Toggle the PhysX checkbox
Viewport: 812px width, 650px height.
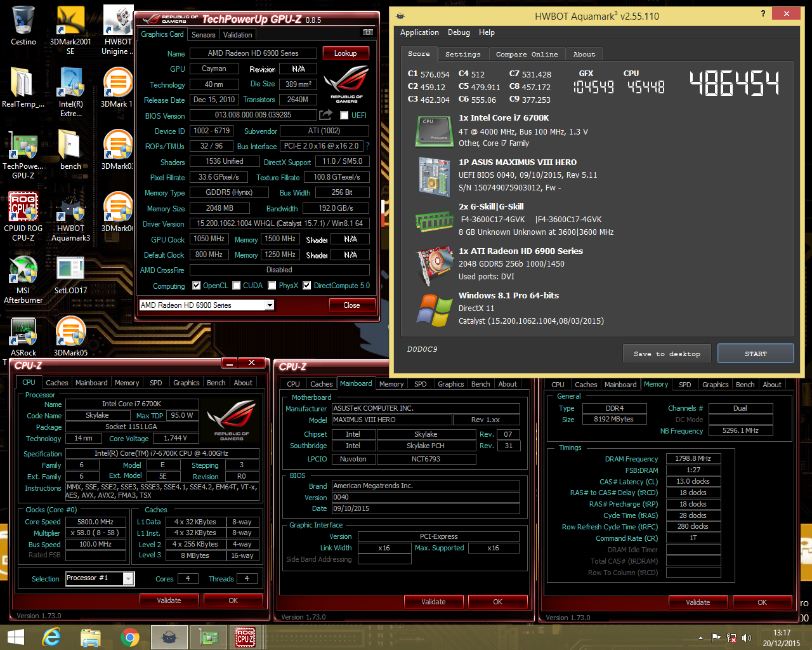click(272, 286)
